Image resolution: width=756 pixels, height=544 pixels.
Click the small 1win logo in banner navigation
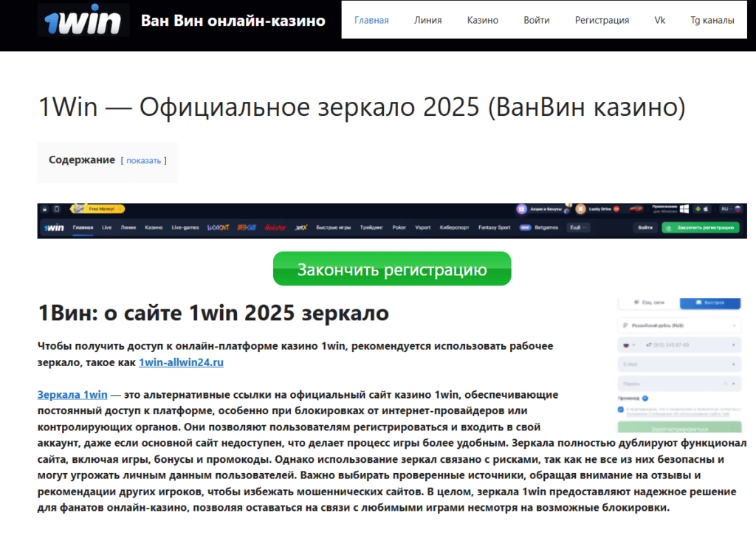[x=54, y=227]
